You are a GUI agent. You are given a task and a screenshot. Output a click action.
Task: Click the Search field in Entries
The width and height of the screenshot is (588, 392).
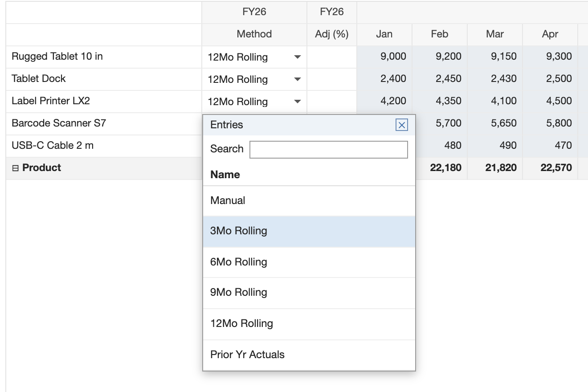click(329, 149)
